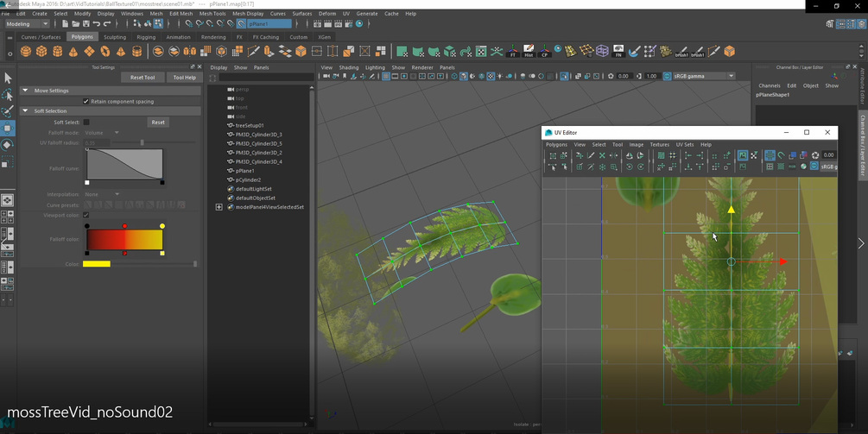Uncheck Retain component spacing
This screenshot has height=434, width=868.
86,101
